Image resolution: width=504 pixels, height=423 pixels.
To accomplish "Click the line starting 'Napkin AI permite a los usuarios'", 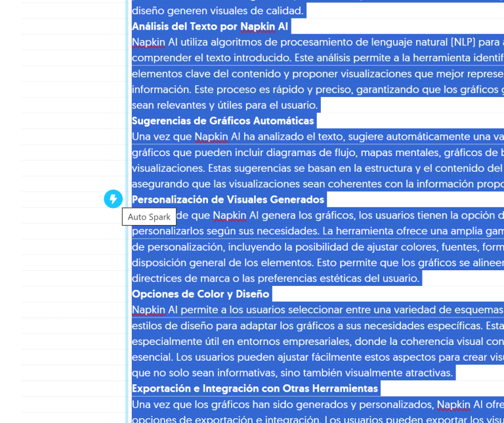I will coord(318,310).
